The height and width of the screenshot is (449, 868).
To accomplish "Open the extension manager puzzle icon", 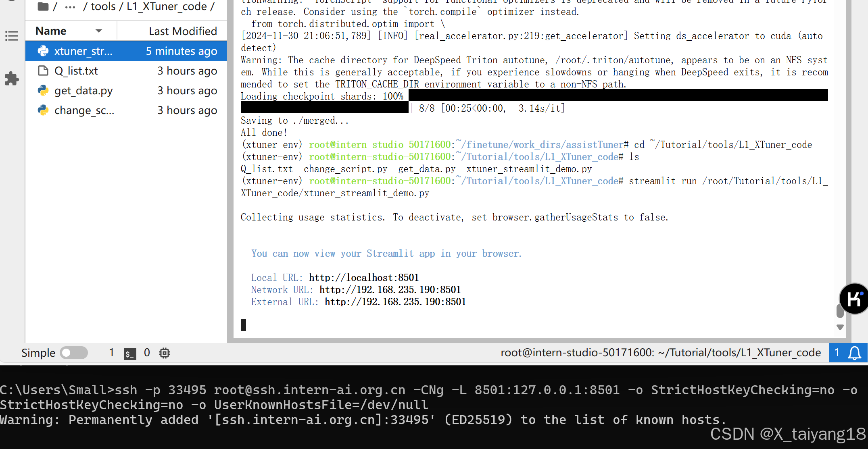I will coord(12,79).
